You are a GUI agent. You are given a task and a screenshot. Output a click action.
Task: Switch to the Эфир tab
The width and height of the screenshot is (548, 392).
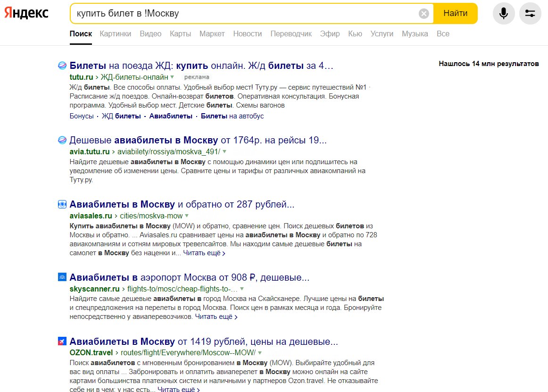pyautogui.click(x=330, y=34)
